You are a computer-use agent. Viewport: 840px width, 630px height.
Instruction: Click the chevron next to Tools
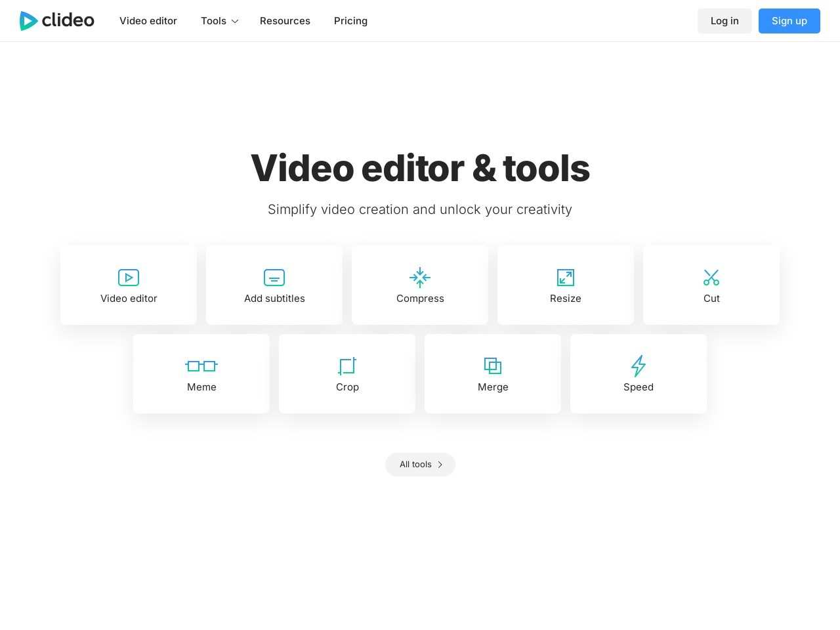click(x=235, y=22)
